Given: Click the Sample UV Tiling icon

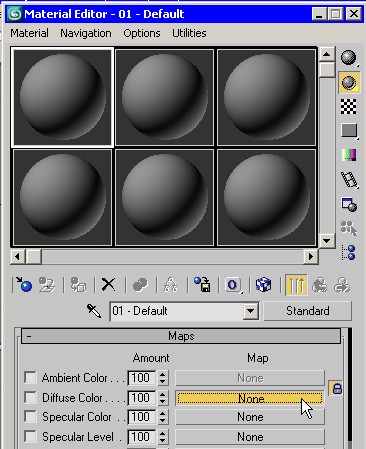Looking at the screenshot, I should pos(349,131).
